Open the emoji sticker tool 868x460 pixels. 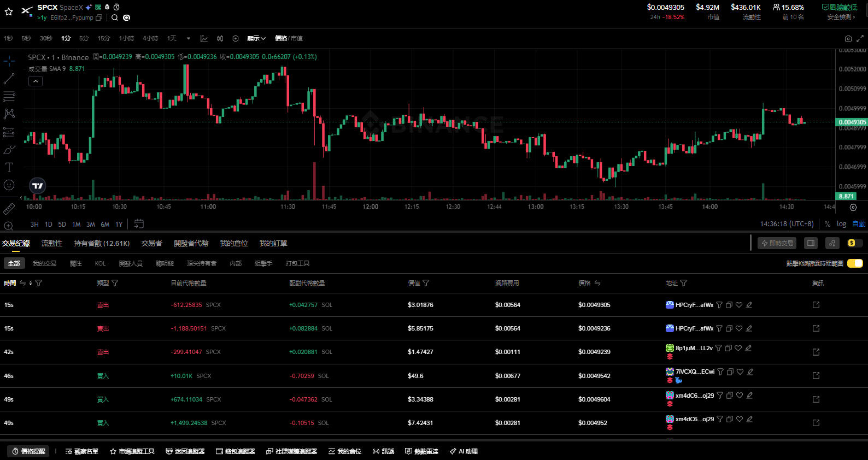click(9, 185)
